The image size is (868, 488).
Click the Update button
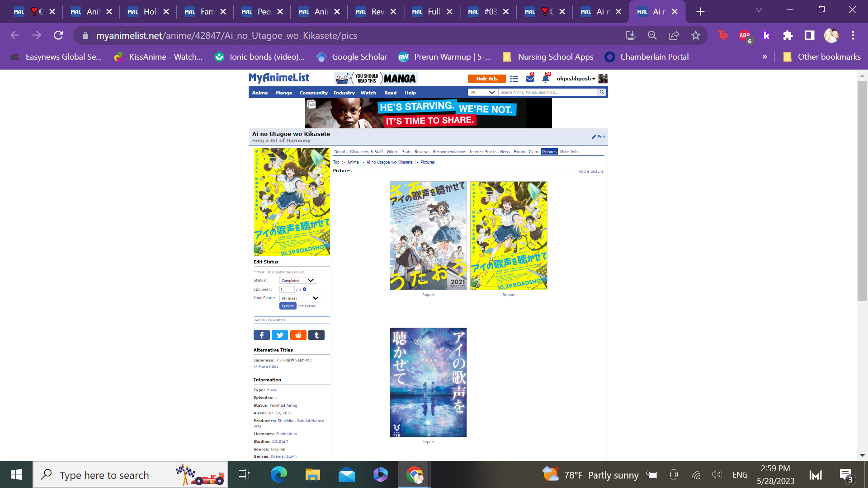pyautogui.click(x=288, y=306)
